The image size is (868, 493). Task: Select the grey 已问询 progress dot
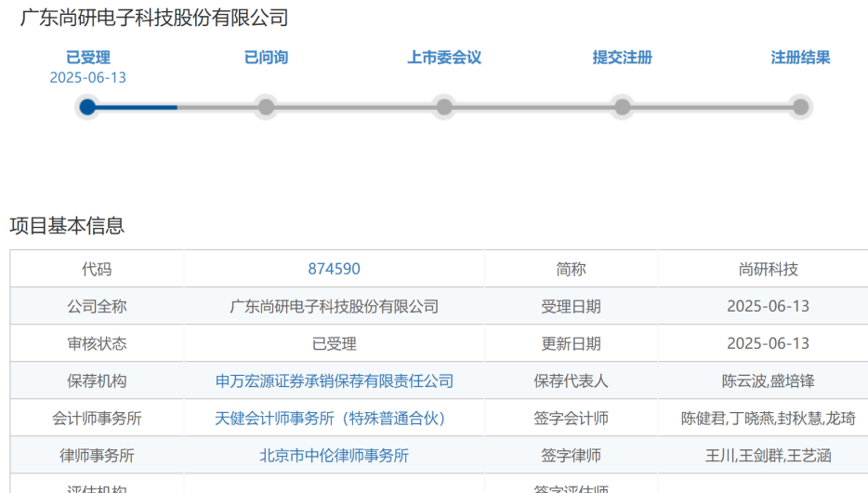coord(267,107)
